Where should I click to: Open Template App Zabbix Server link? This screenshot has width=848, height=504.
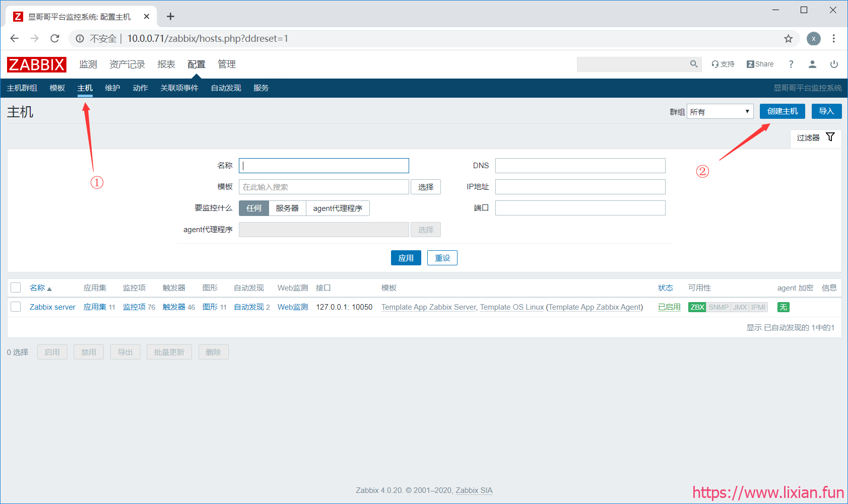[428, 307]
